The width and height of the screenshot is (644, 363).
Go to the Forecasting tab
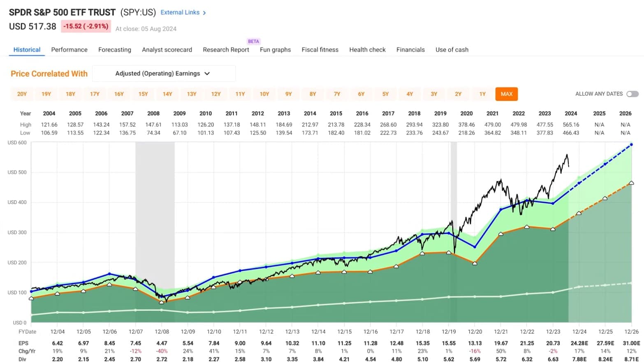115,50
